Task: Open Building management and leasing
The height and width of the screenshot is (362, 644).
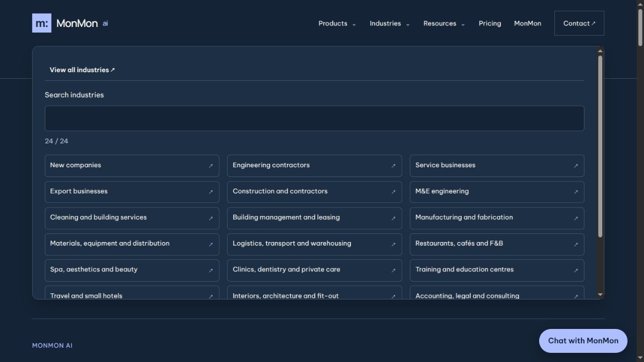Action: point(314,218)
